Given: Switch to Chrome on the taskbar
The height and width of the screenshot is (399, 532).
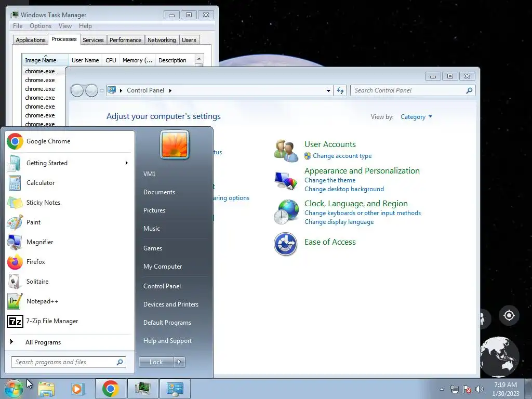Looking at the screenshot, I should point(110,389).
